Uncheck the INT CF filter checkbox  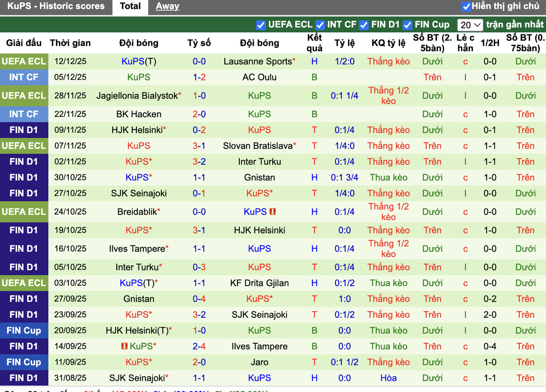click(320, 25)
